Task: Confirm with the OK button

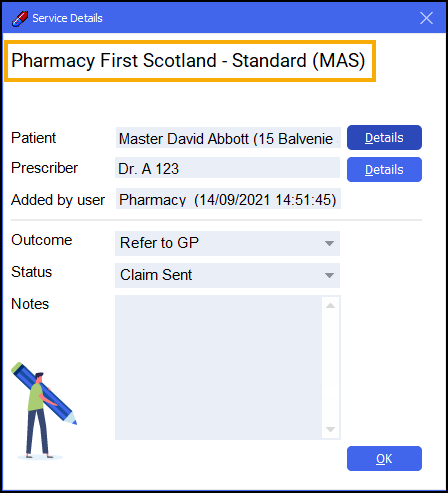Action: coord(384,458)
